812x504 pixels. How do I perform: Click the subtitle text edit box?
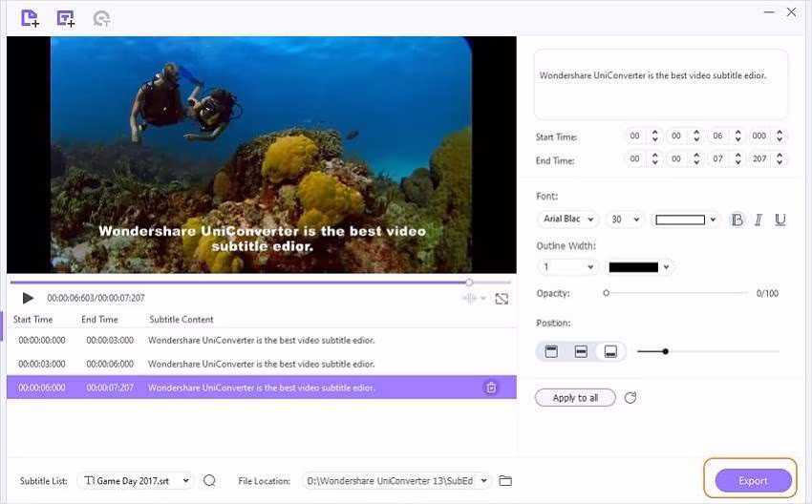point(661,84)
